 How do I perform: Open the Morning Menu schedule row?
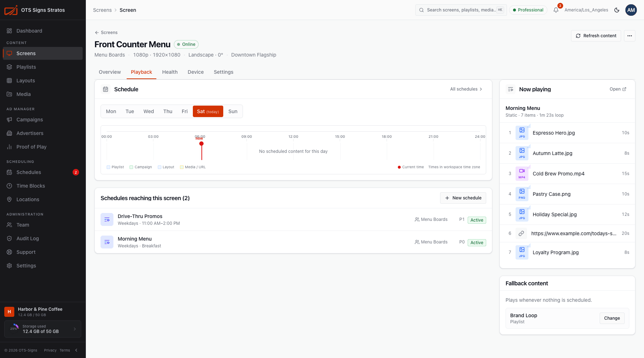tap(293, 242)
